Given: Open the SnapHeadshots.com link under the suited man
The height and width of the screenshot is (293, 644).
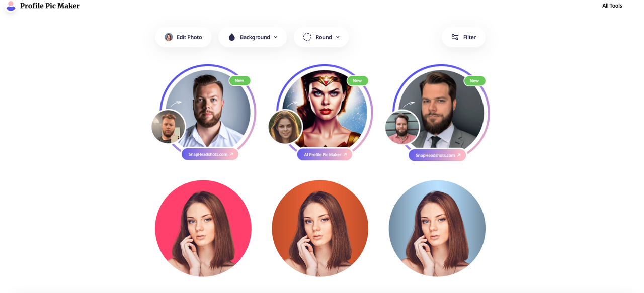Looking at the screenshot, I should pyautogui.click(x=437, y=155).
